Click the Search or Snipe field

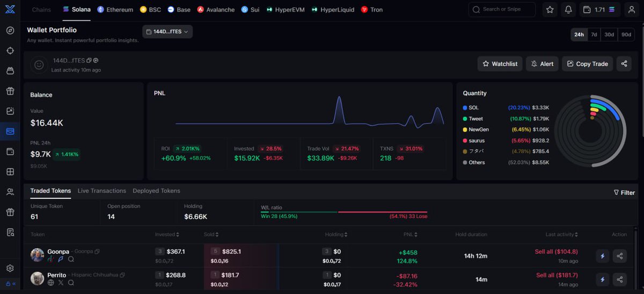point(502,10)
